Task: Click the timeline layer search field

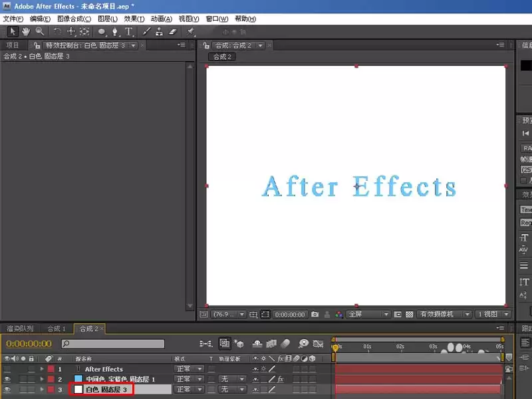Action: [113, 344]
